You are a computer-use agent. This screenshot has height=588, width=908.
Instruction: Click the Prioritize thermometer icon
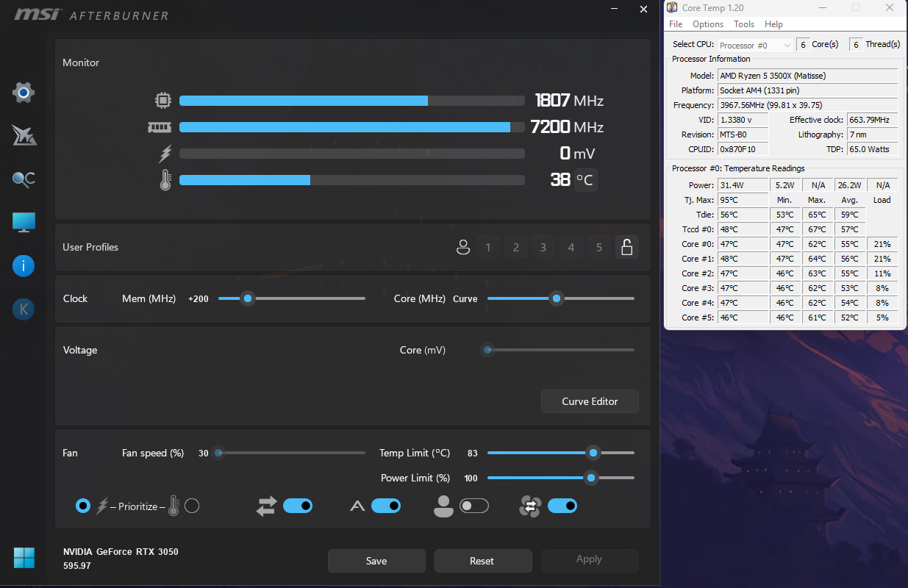174,506
